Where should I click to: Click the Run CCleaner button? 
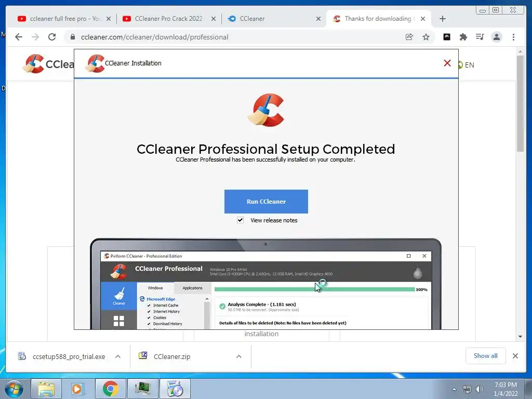[266, 202]
